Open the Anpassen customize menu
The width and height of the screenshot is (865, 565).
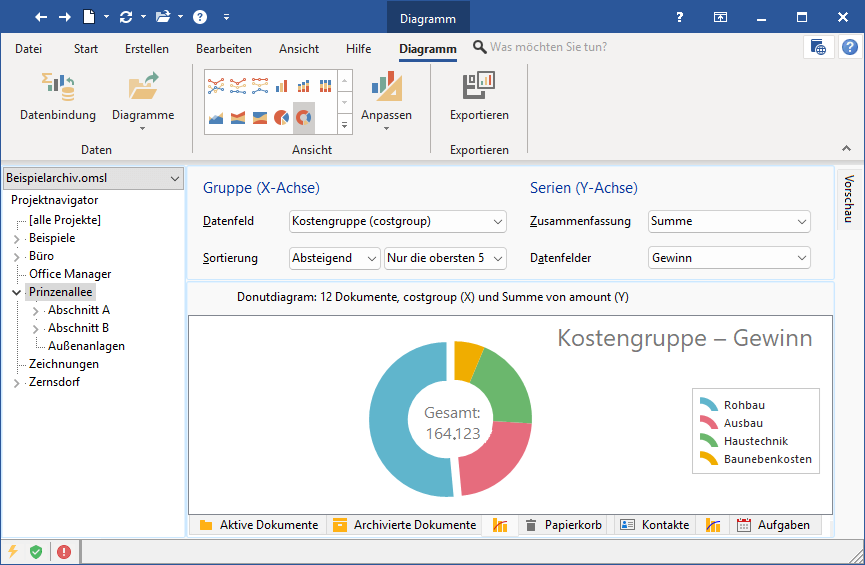tap(386, 101)
